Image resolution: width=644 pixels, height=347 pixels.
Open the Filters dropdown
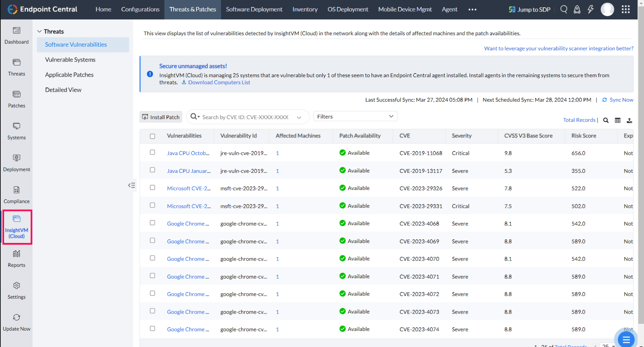click(x=355, y=116)
